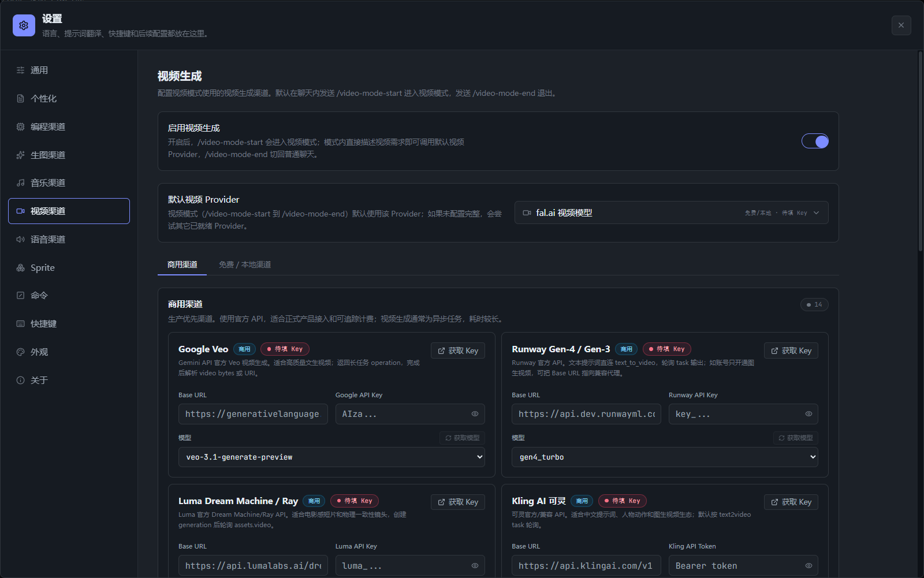This screenshot has width=924, height=578.
Task: Go to the 生图渠道 section
Action: tap(69, 155)
